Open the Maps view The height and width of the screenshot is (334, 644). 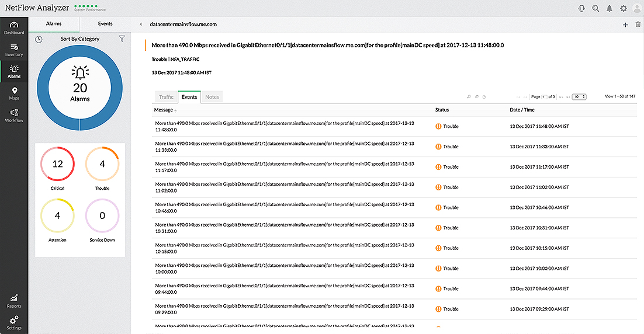pos(14,93)
